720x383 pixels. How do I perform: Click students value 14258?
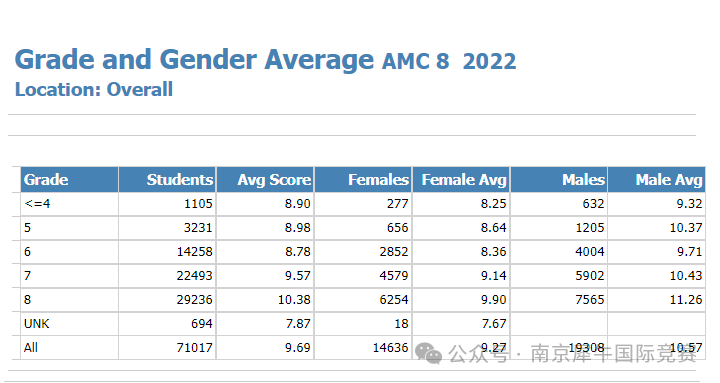pyautogui.click(x=195, y=252)
